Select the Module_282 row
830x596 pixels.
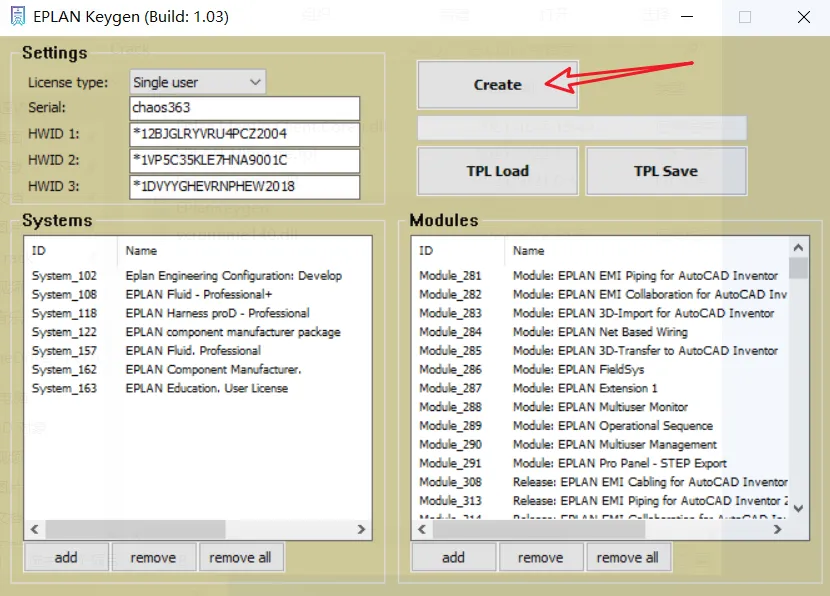tap(600, 294)
